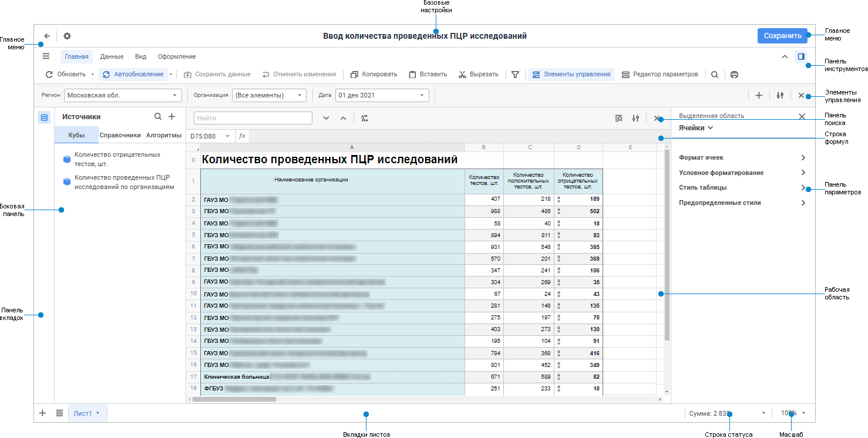Click Копировать in the toolbar
The width and height of the screenshot is (868, 438).
374,75
